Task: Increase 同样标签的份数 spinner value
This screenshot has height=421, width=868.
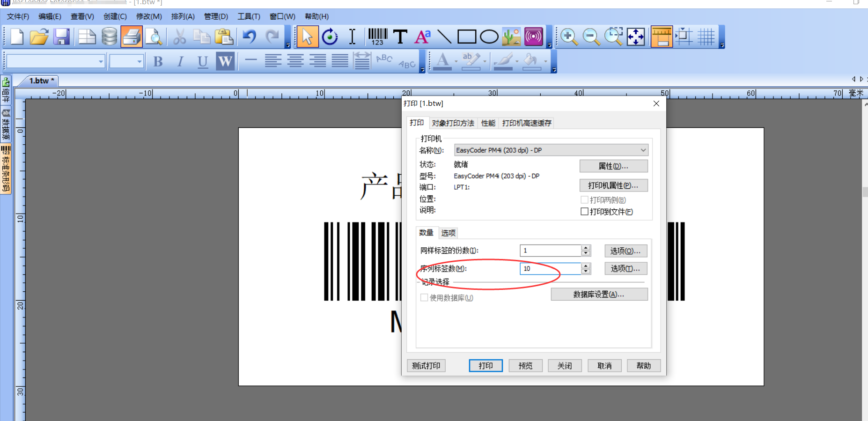Action: click(x=586, y=248)
